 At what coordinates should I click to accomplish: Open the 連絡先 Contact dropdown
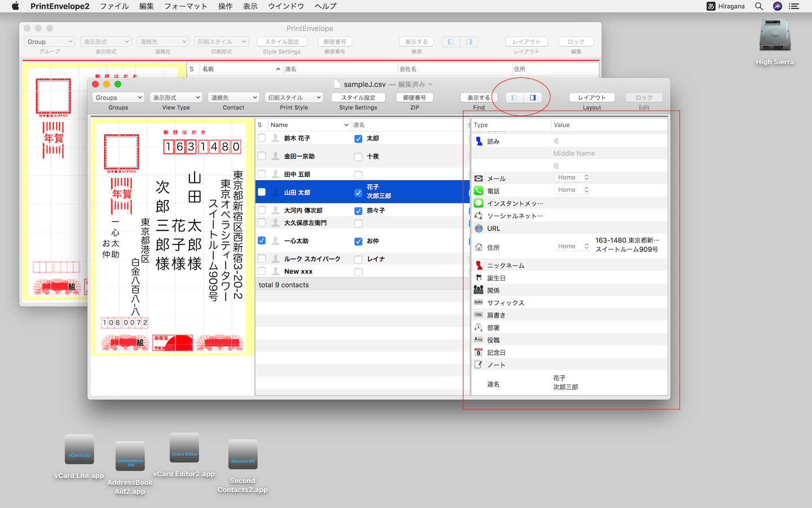tap(233, 98)
